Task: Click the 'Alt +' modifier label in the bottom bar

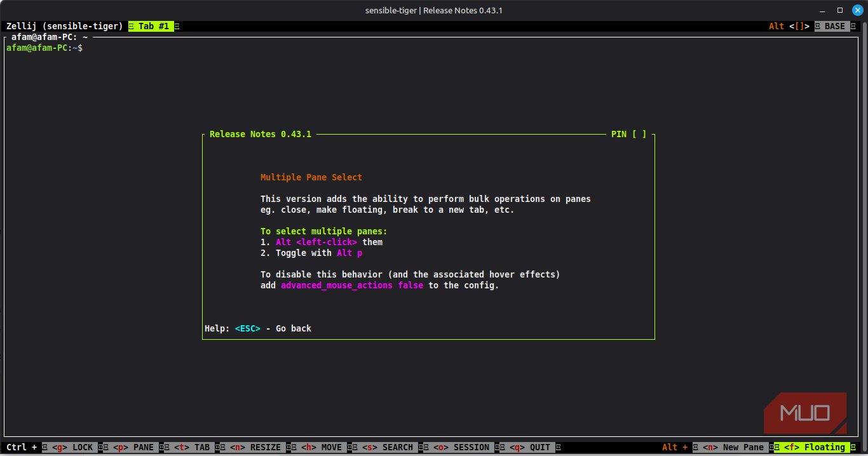Action: (x=675, y=447)
